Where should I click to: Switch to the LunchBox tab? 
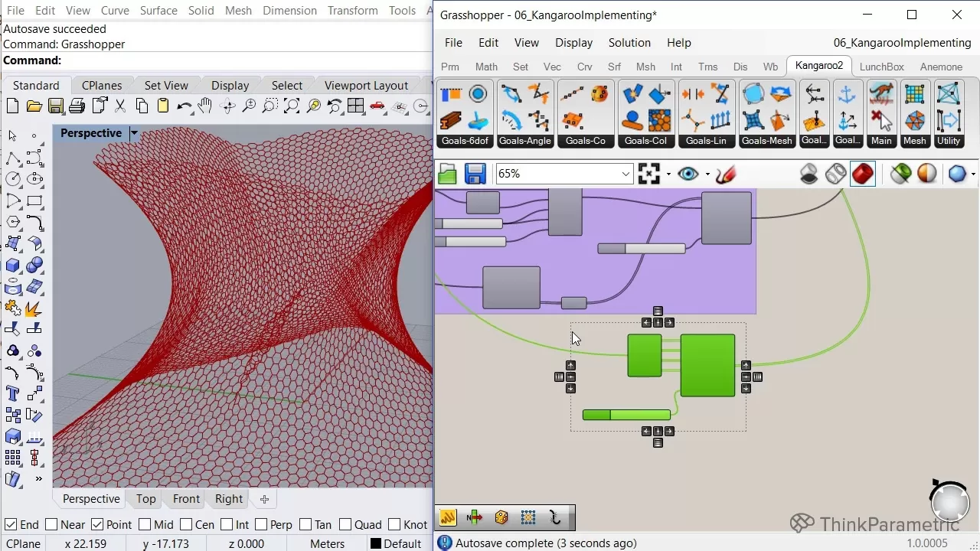pyautogui.click(x=881, y=67)
